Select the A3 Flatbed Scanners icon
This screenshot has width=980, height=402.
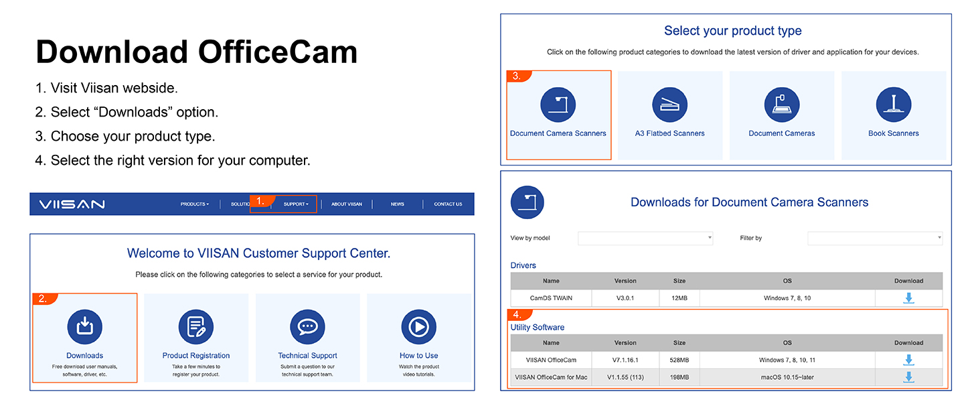(670, 105)
